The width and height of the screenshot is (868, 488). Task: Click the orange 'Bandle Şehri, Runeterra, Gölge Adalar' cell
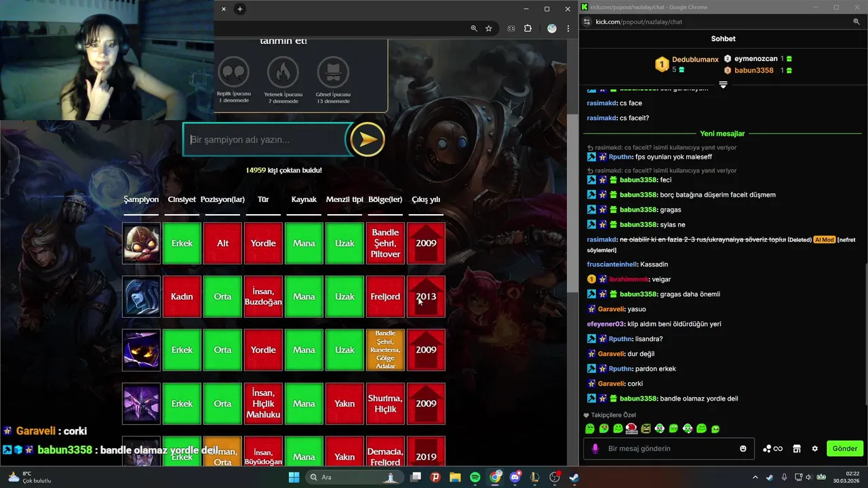pos(385,350)
